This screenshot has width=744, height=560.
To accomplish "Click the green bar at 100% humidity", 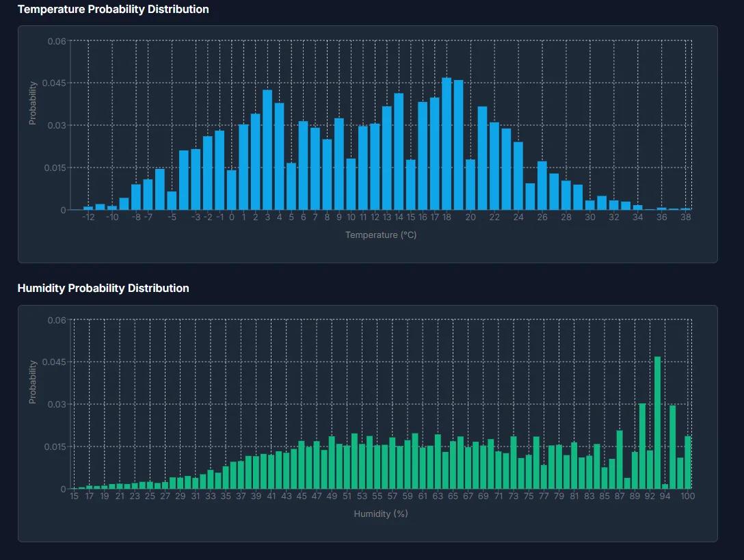I will point(688,465).
